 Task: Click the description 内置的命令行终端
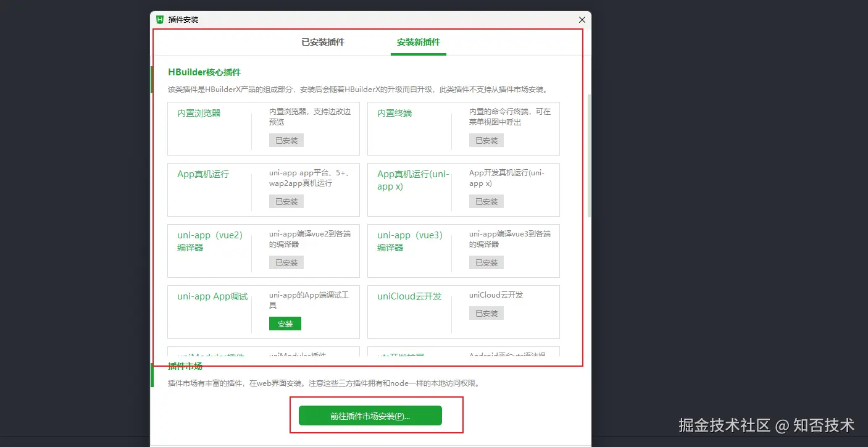[x=510, y=117]
